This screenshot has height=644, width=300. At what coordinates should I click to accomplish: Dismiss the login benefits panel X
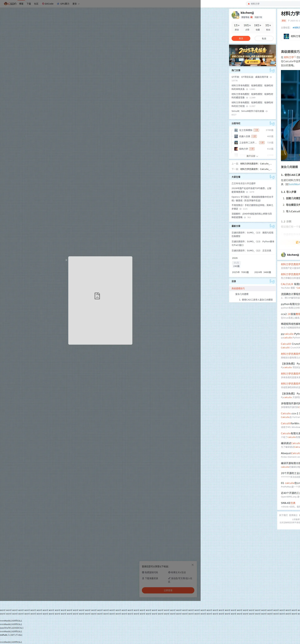[x=192, y=565]
